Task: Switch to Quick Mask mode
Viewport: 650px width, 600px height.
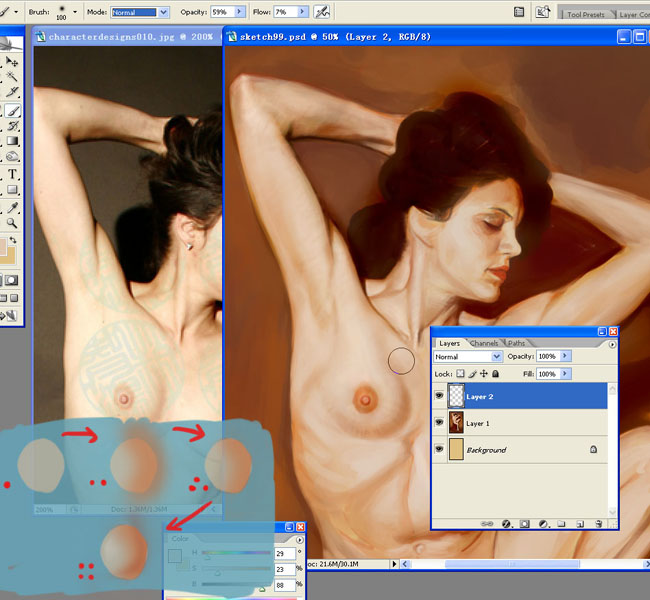Action: (x=11, y=280)
